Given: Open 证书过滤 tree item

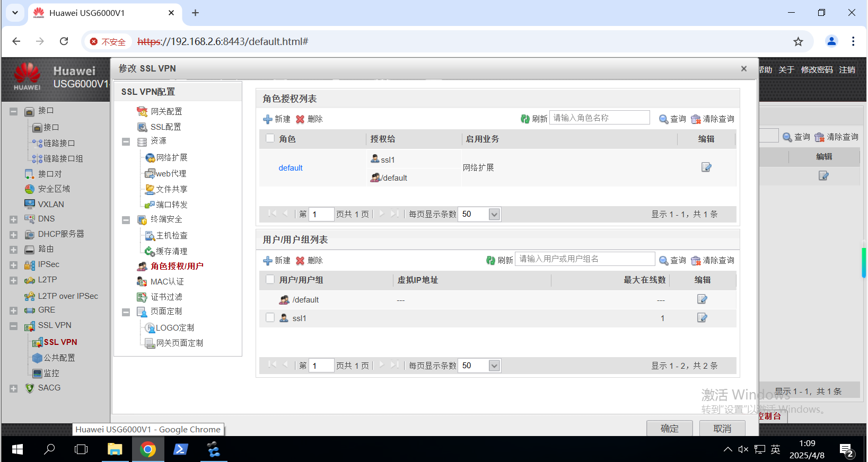Looking at the screenshot, I should coord(160,297).
